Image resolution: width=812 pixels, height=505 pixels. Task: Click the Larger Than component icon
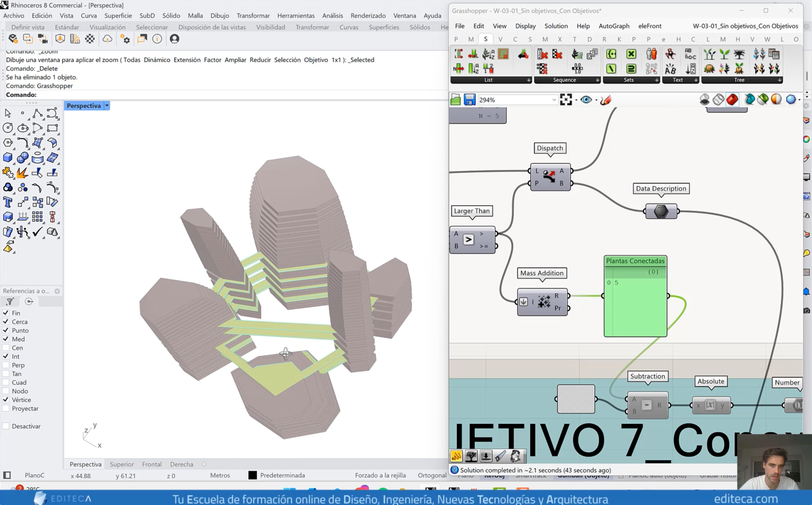point(469,240)
